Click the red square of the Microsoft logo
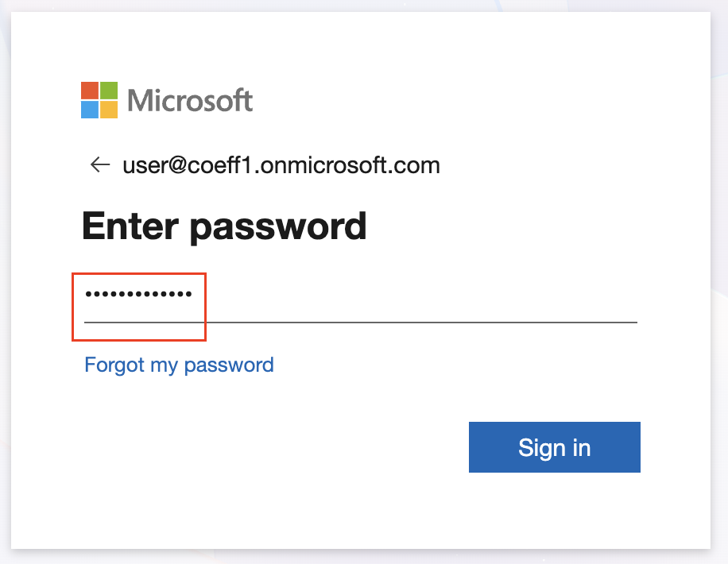The width and height of the screenshot is (728, 564). (x=90, y=91)
